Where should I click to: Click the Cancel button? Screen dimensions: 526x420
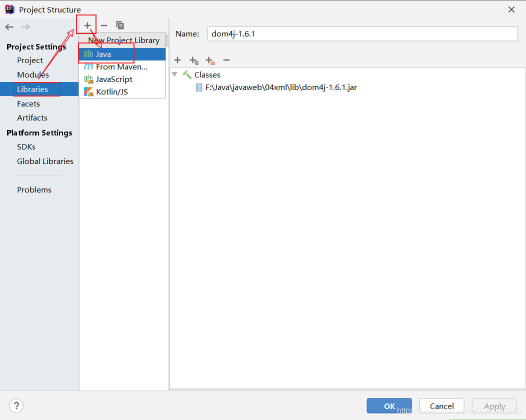pyautogui.click(x=442, y=406)
